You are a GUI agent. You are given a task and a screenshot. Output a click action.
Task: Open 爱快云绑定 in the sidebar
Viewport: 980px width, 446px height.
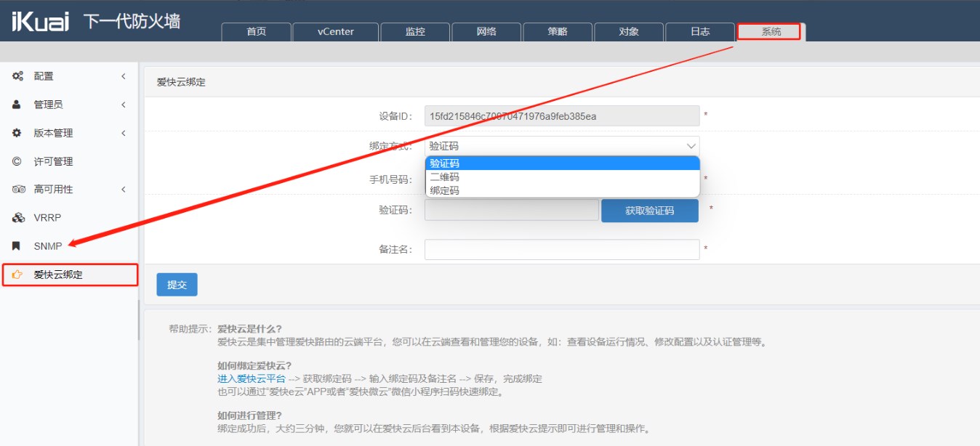click(x=69, y=275)
